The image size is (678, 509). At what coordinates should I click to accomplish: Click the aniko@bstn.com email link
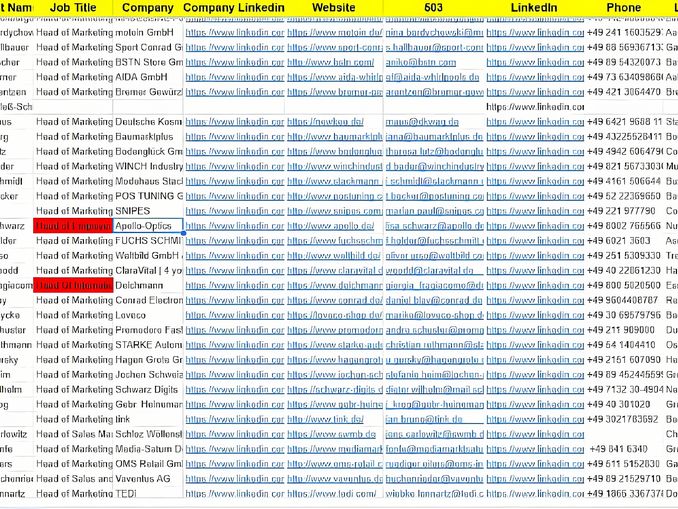(421, 62)
